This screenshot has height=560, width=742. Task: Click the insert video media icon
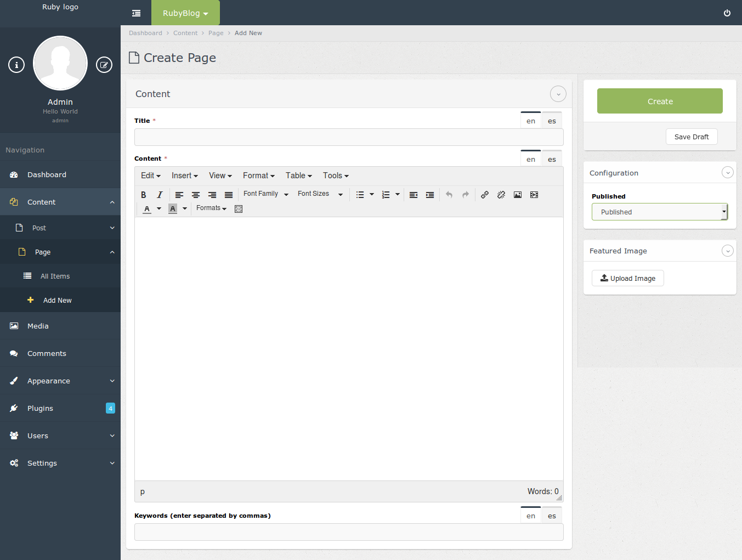pyautogui.click(x=534, y=195)
